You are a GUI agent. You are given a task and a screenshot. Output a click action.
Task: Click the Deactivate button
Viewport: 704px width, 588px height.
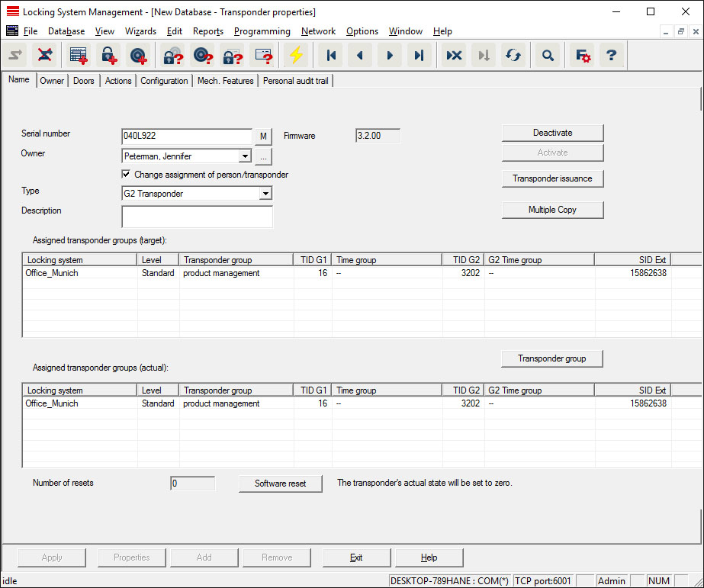[552, 133]
